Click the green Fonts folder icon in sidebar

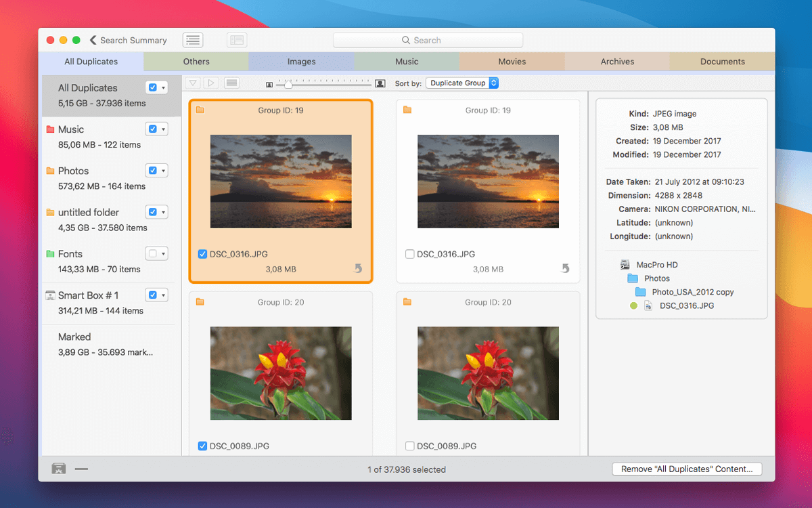50,254
